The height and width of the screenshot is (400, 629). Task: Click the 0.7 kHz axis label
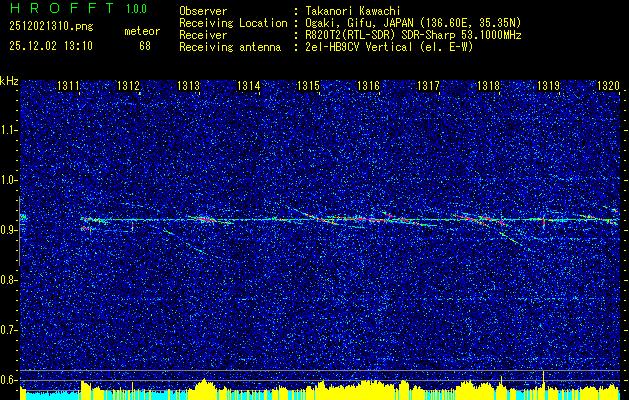click(8, 330)
